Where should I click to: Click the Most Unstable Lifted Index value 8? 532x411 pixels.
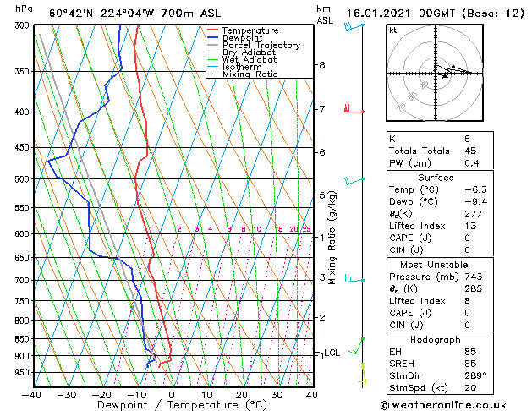pyautogui.click(x=468, y=301)
